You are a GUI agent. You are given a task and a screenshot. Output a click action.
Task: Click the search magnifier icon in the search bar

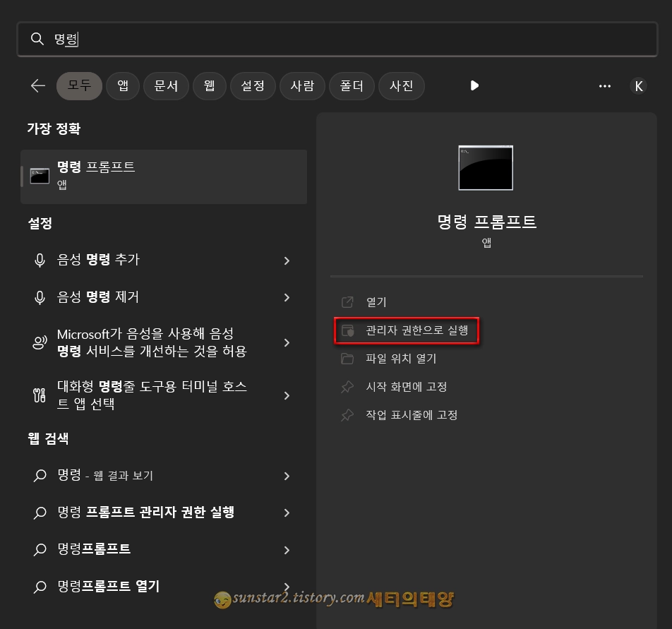point(37,40)
